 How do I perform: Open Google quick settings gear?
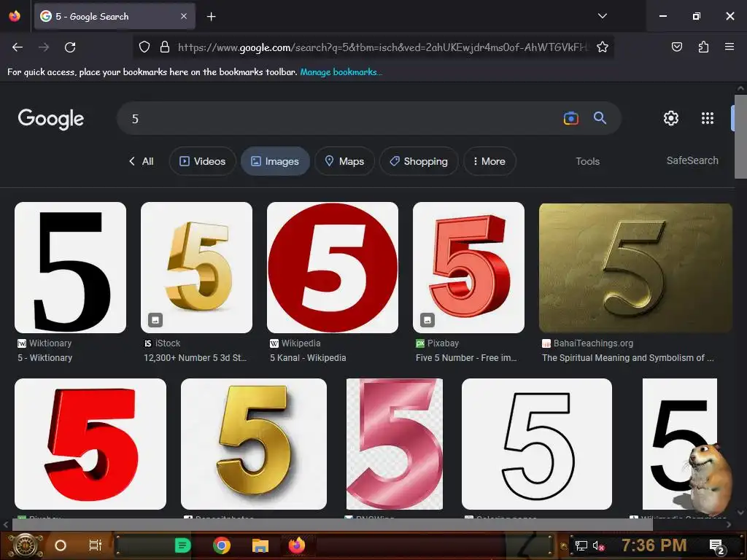click(671, 118)
